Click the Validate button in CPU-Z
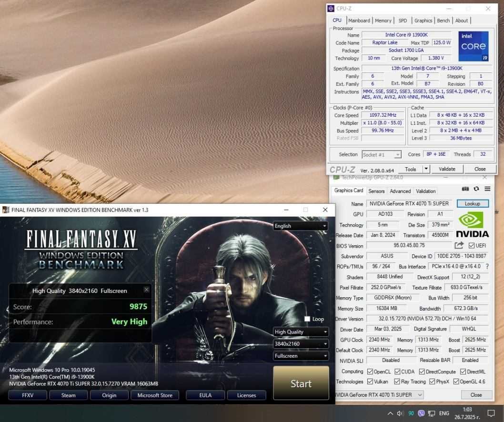 (447, 169)
